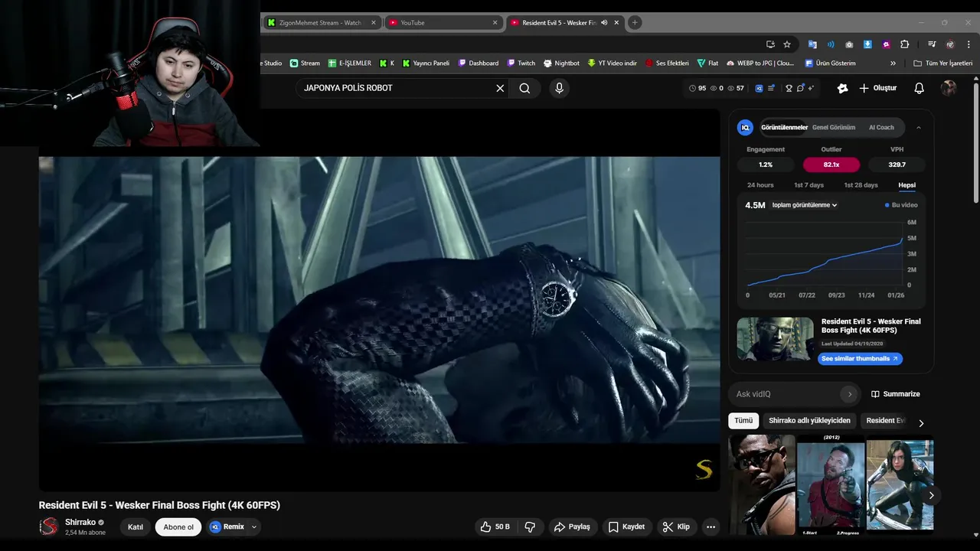Select the Hepsi time range
The width and height of the screenshot is (980, 551).
[906, 185]
